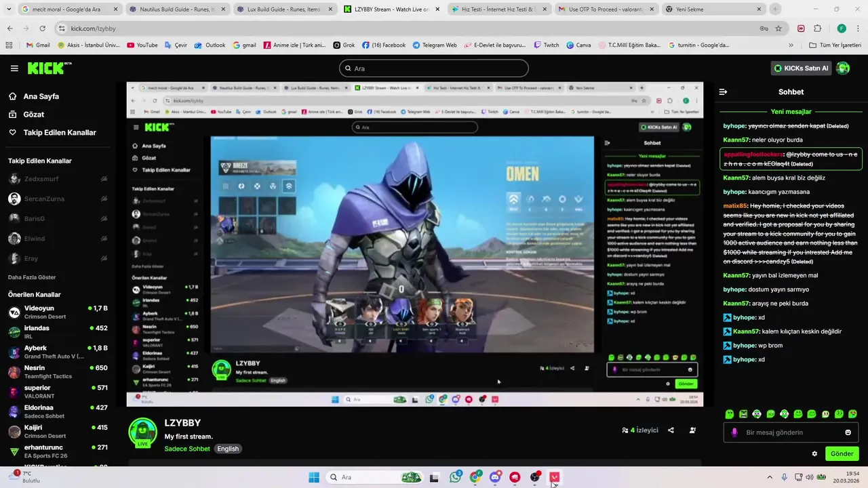The height and width of the screenshot is (488, 868).
Task: Open browser extensions puzzle icon
Action: click(817, 28)
